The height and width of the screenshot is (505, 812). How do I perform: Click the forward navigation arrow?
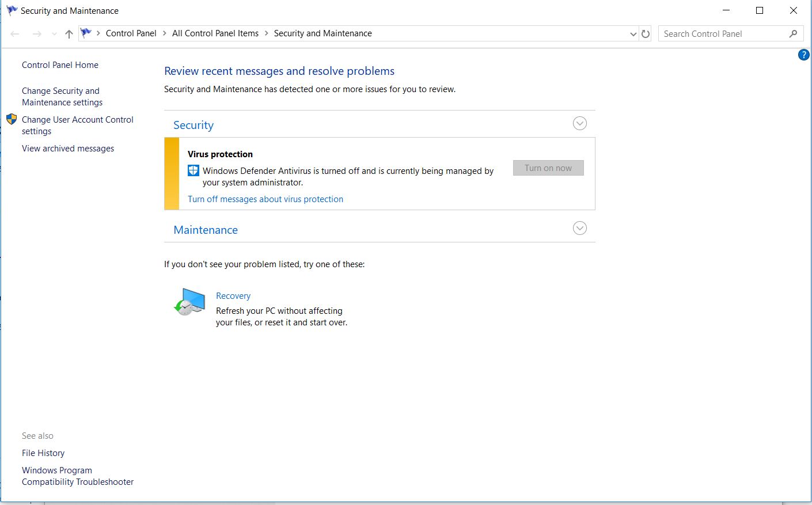37,34
